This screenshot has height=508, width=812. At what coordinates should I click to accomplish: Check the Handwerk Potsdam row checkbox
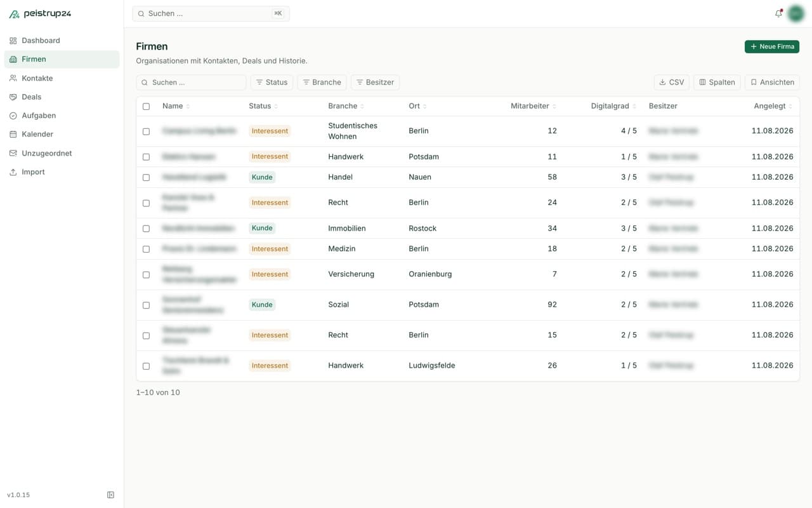click(146, 157)
